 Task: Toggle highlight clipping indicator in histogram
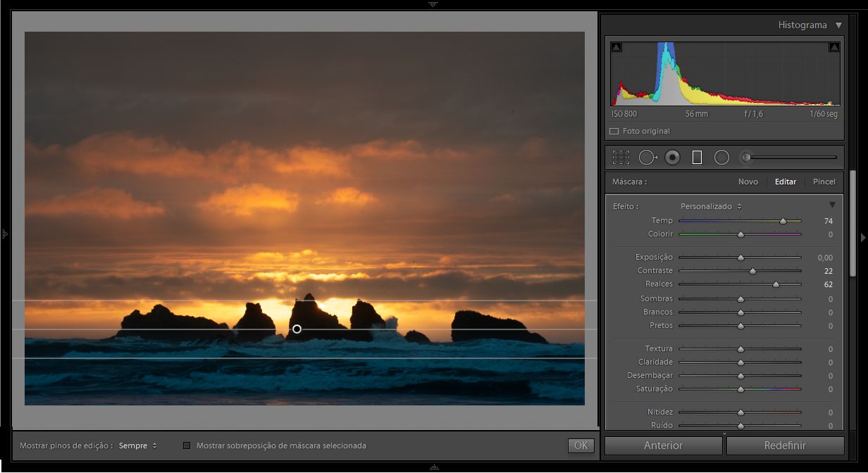click(834, 47)
